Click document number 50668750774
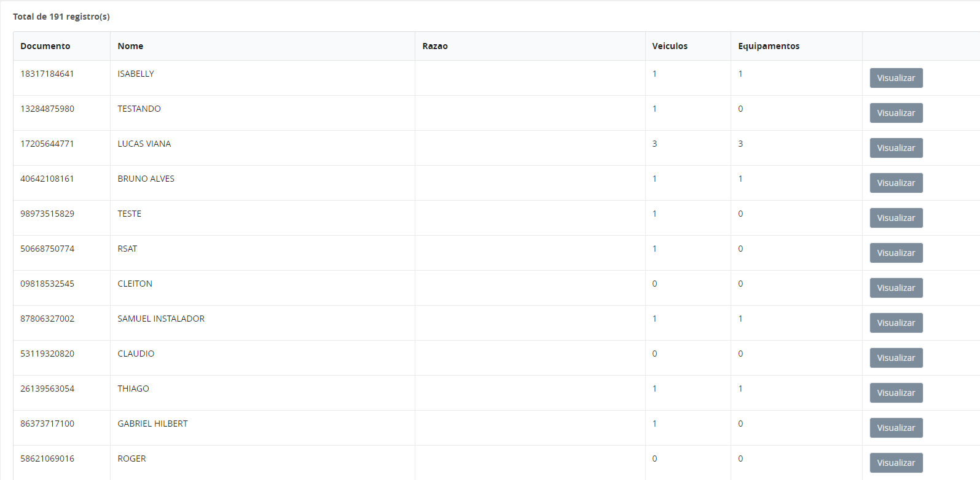 point(47,249)
